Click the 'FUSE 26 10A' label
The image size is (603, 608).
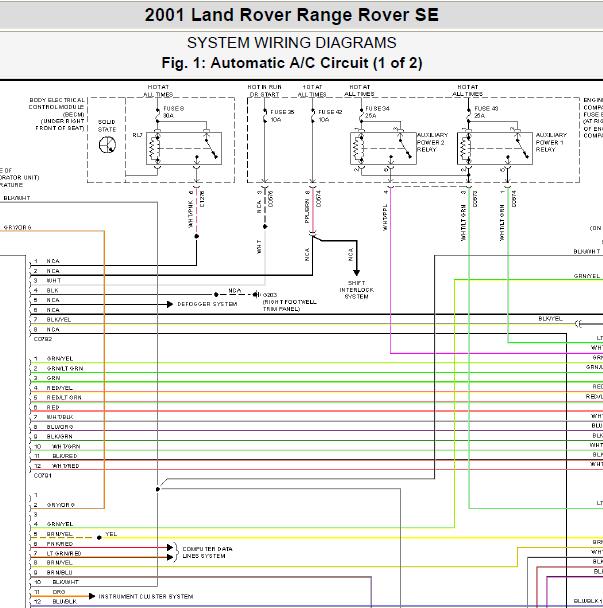pyautogui.click(x=282, y=116)
